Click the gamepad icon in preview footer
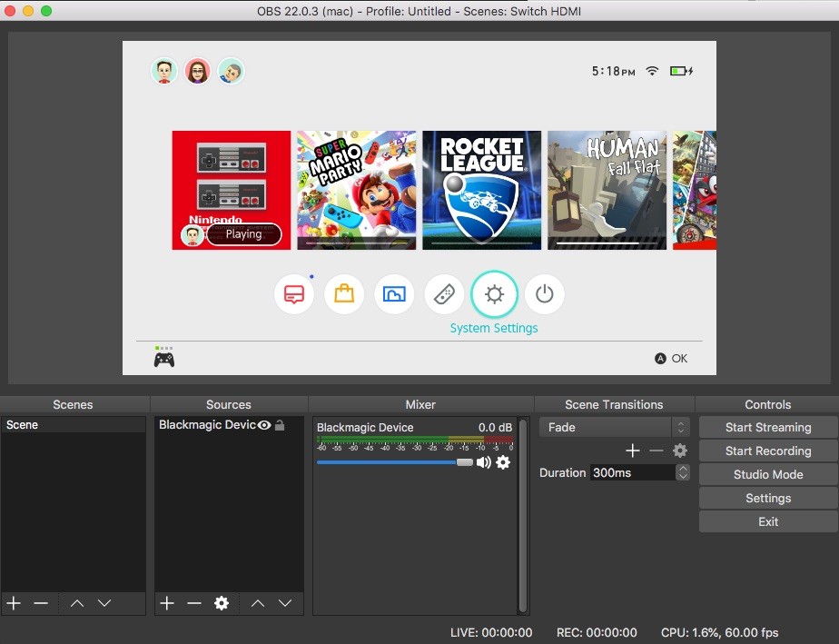The height and width of the screenshot is (644, 839). pos(164,359)
